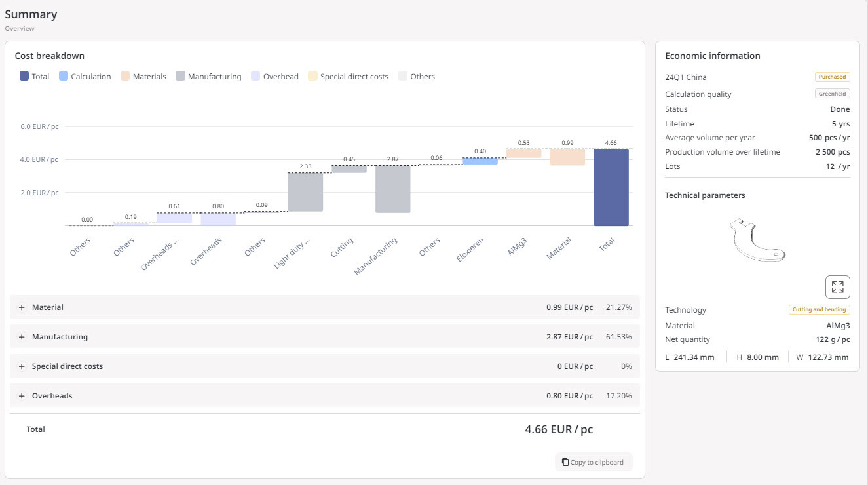The height and width of the screenshot is (485, 868).
Task: Hide the Manufacturing legend series
Action: pyautogui.click(x=208, y=77)
